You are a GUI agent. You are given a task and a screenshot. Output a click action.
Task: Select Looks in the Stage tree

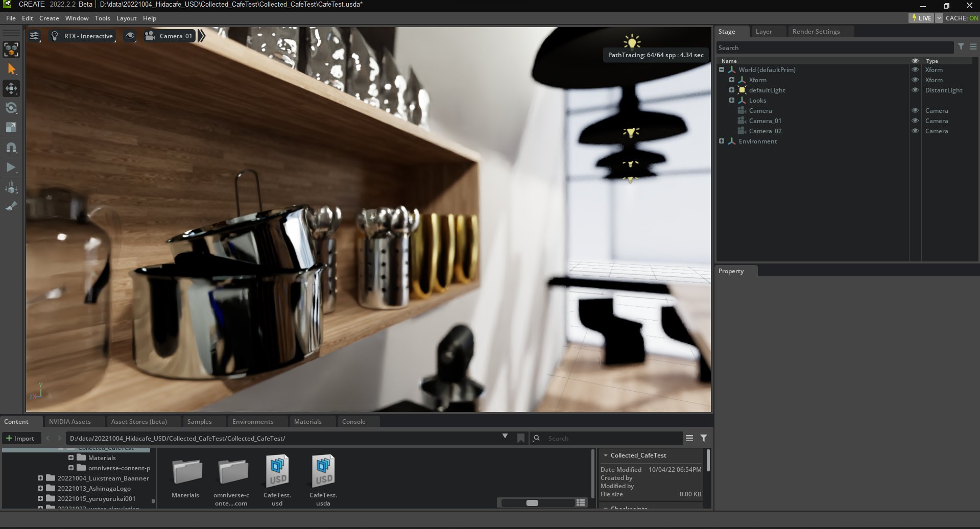click(x=757, y=100)
